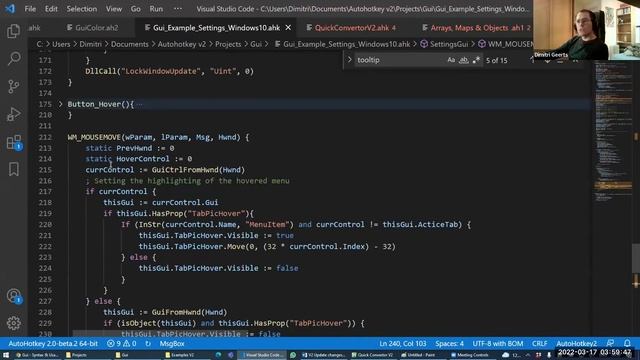Click the editor vertical scrollbar thumb
The image size is (640, 360).
tap(636, 258)
